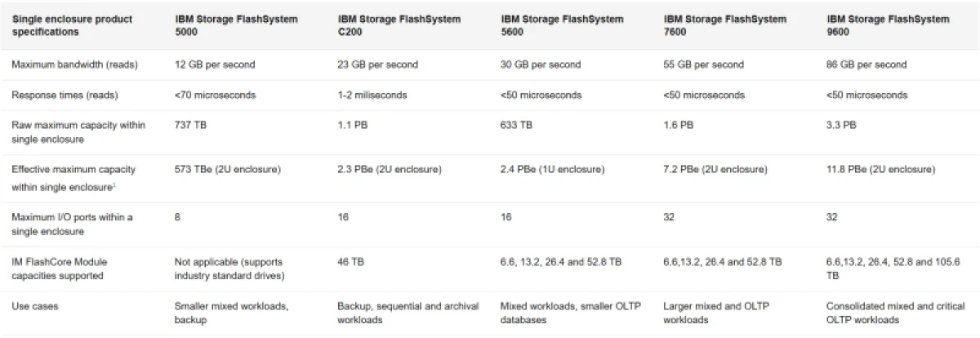This screenshot has width=980, height=338.
Task: Click the 737 TB raw capacity cell
Action: pyautogui.click(x=191, y=125)
